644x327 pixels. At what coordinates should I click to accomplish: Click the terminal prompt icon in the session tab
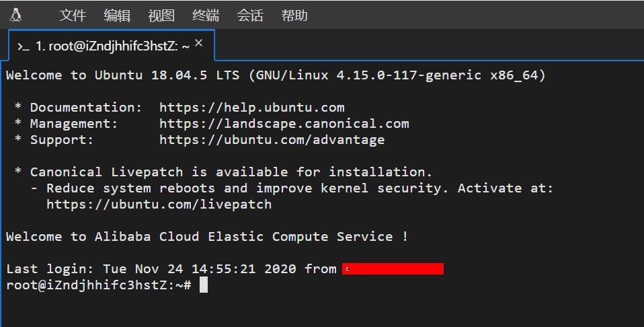[x=23, y=46]
